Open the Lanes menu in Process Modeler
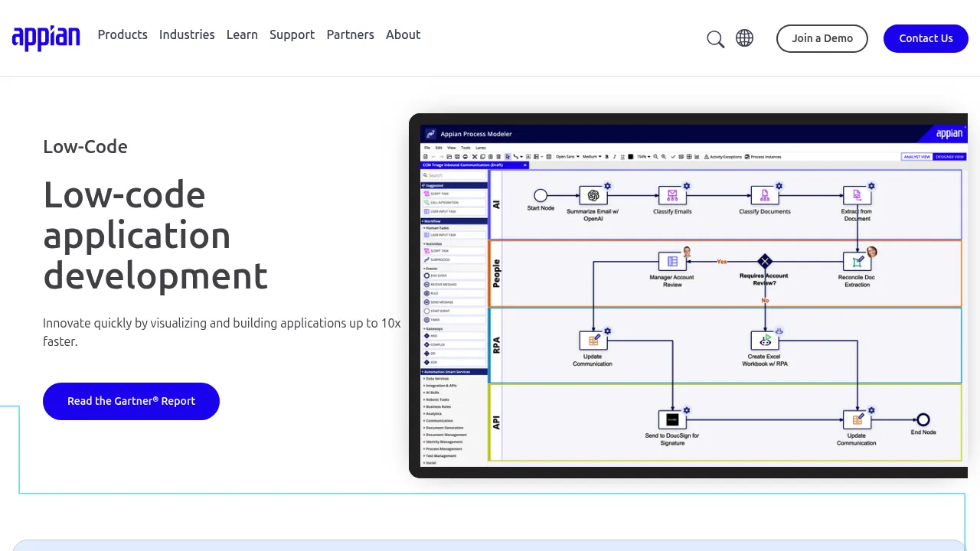980x551 pixels. pyautogui.click(x=481, y=148)
